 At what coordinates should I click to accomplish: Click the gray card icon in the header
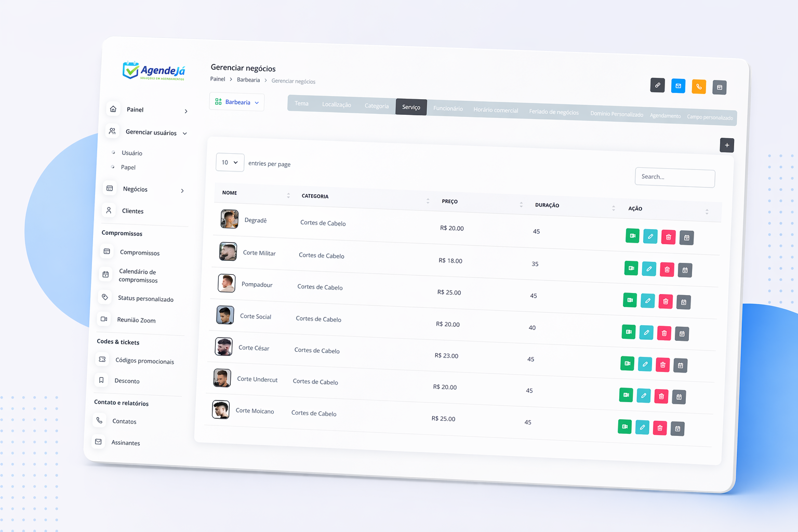click(x=720, y=87)
